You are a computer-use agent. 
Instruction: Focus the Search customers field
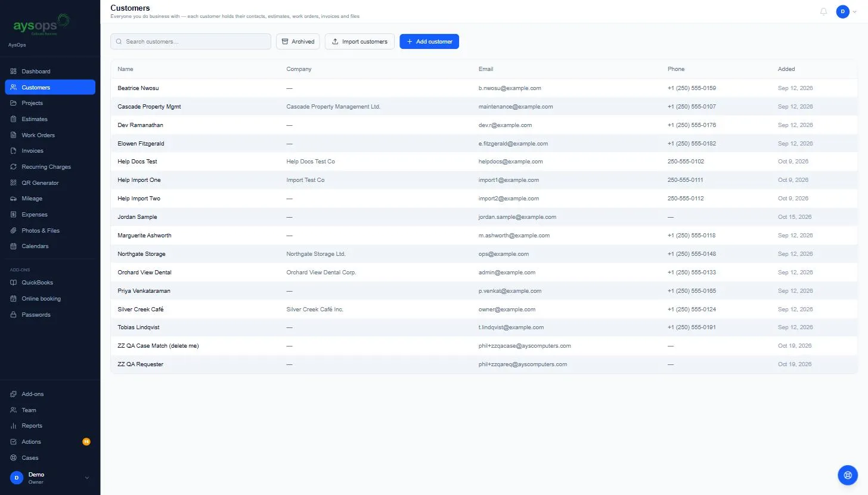tap(191, 42)
